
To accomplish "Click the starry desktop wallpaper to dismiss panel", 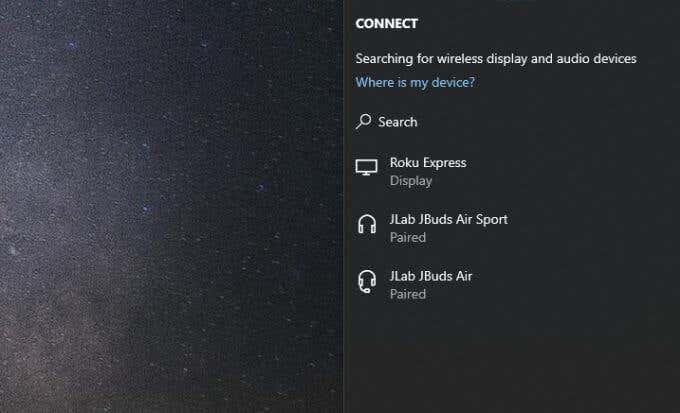I will coord(171,206).
